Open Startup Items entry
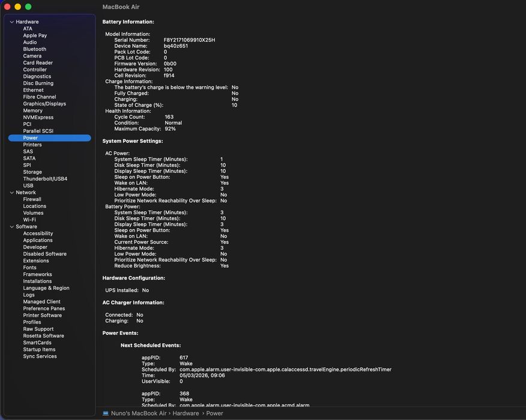The image size is (526, 420). click(39, 349)
